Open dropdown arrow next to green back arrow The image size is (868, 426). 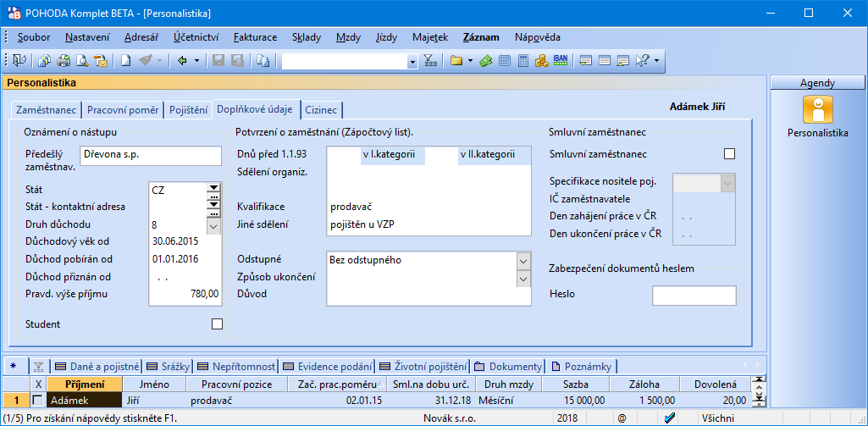pyautogui.click(x=196, y=60)
